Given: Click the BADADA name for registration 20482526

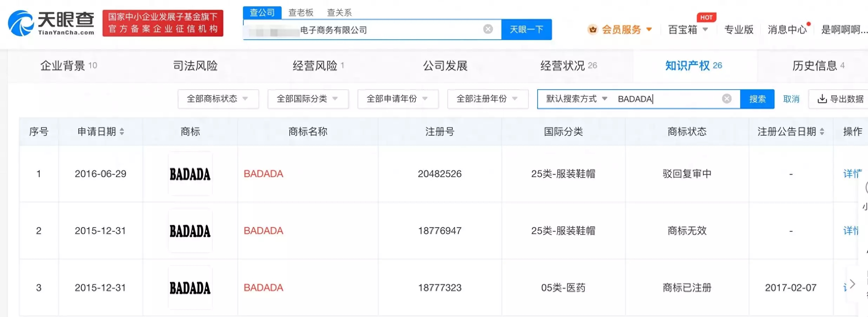Looking at the screenshot, I should coord(263,174).
